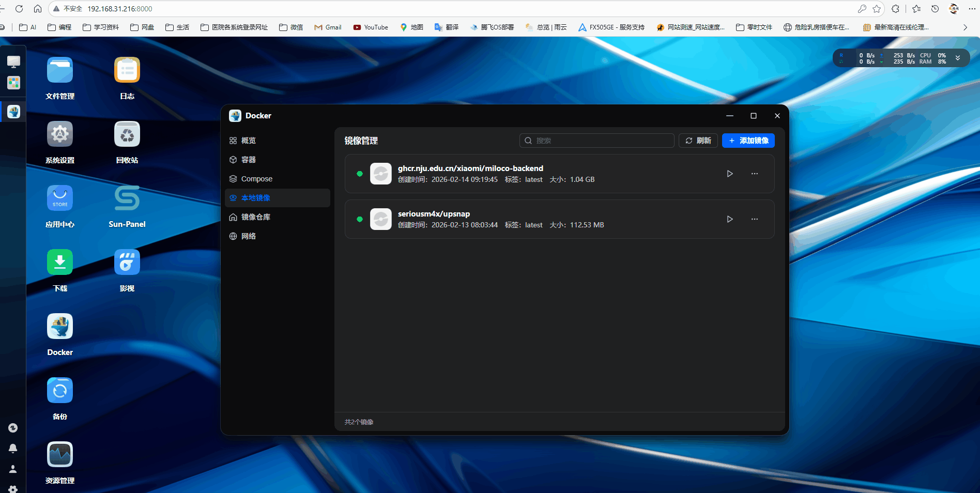Open the 日志 desktop app

coord(127,70)
